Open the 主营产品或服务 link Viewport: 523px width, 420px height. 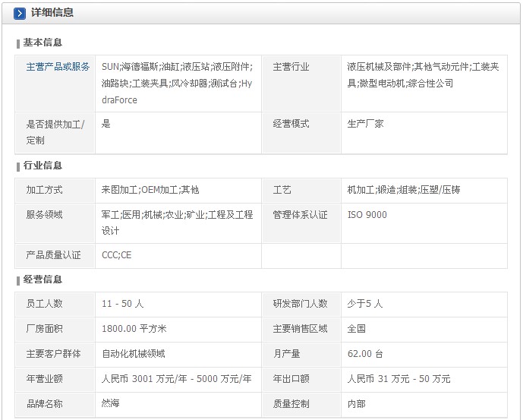pos(58,67)
